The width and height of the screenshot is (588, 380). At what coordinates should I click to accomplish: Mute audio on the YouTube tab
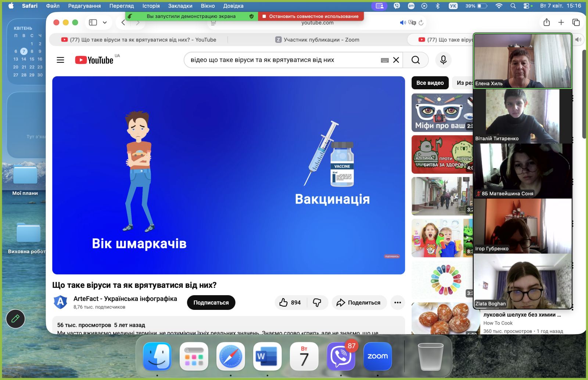click(403, 23)
